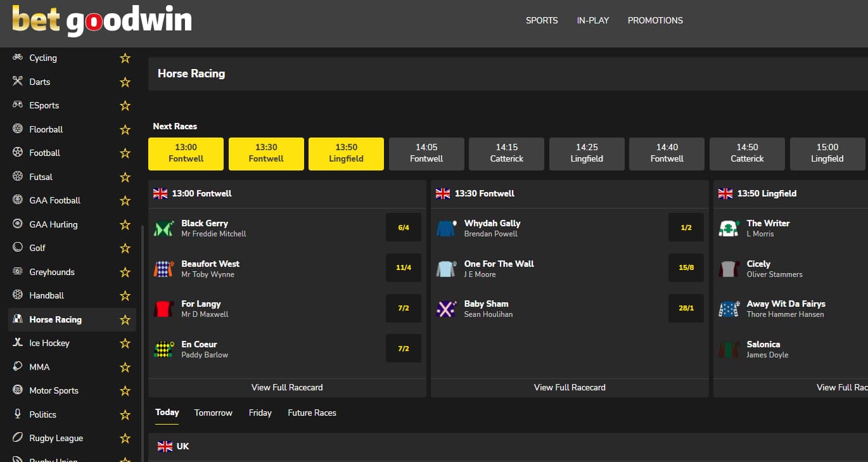Favourite Horse Racing with the star

pos(125,320)
